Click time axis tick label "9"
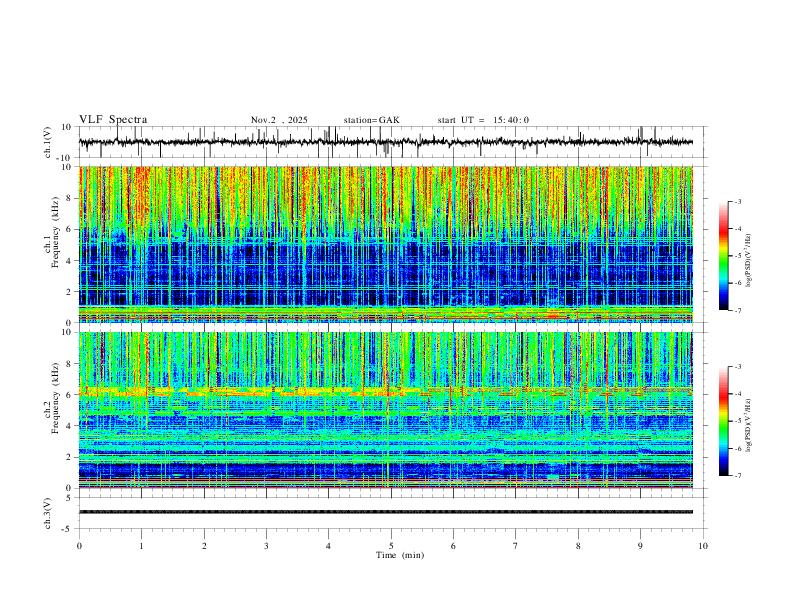Screen dimensions: 792x612 [x=640, y=546]
